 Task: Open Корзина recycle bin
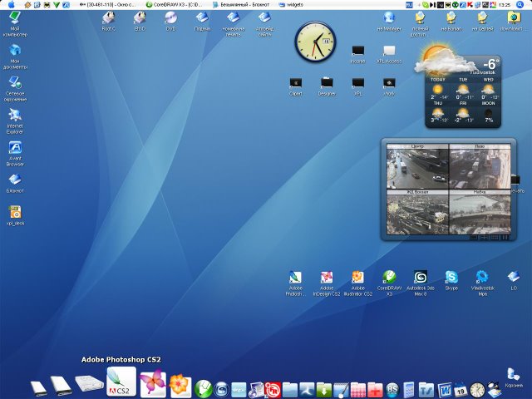tap(514, 377)
